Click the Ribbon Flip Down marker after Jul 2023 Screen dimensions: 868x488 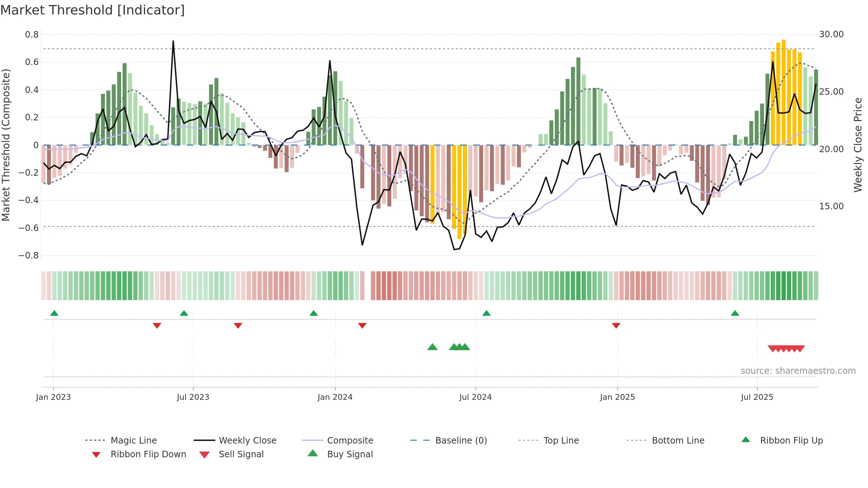[238, 326]
